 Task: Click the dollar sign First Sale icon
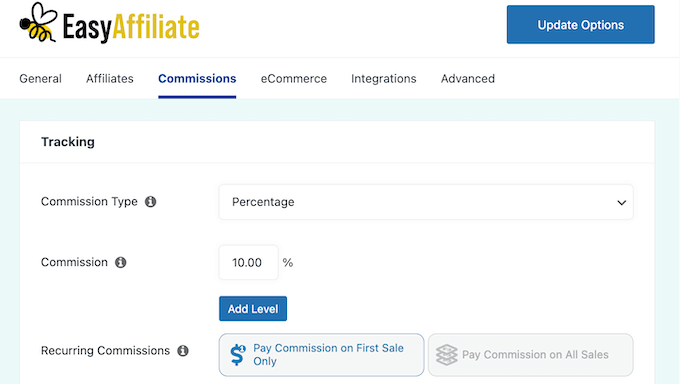click(238, 354)
